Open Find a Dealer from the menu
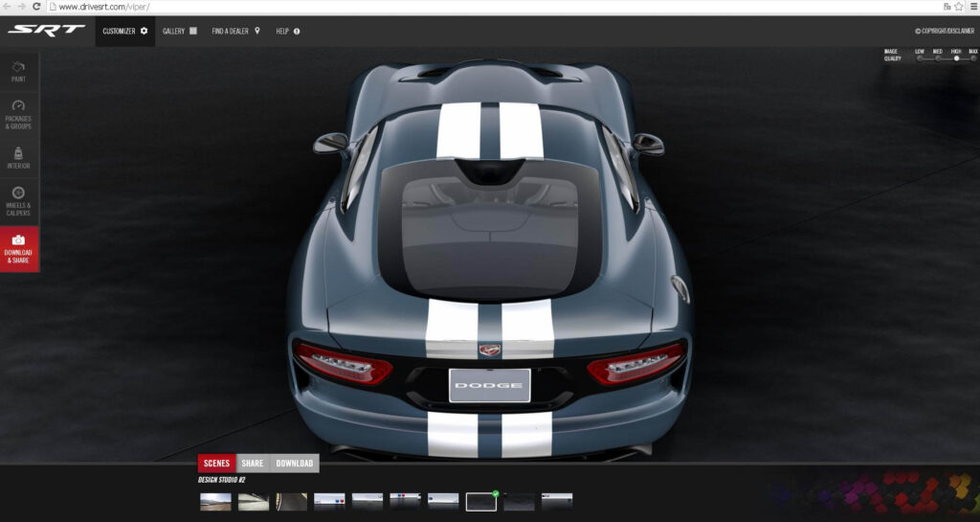The image size is (980, 522). pos(235,31)
